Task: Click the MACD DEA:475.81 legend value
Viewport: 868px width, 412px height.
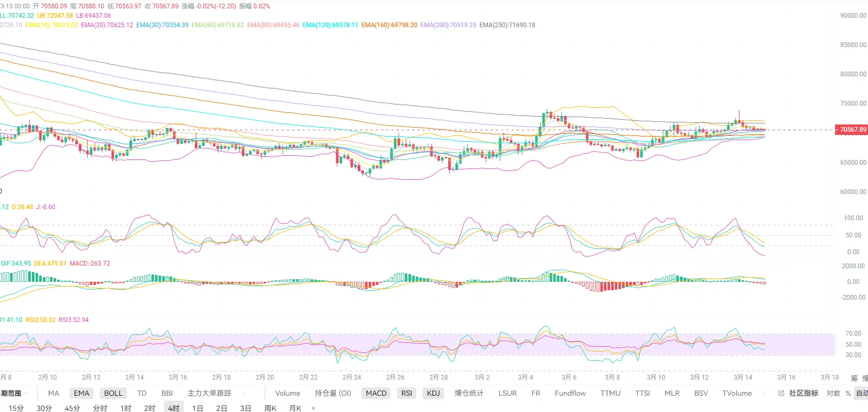Action: tap(50, 264)
